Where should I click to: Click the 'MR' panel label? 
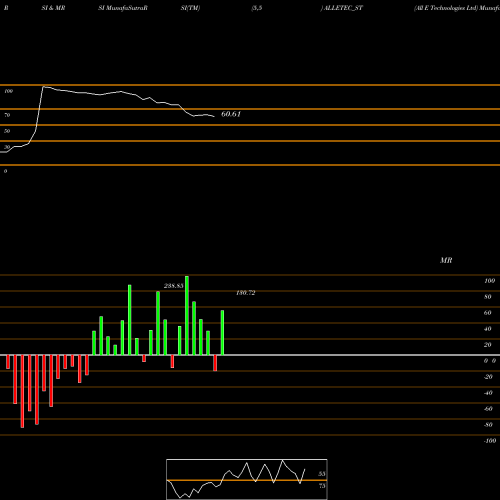pos(446,260)
